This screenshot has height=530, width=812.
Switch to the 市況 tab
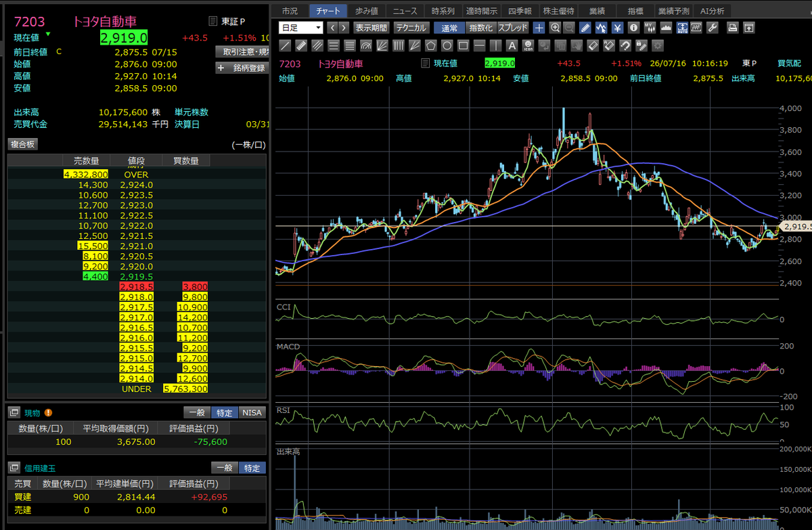point(290,11)
